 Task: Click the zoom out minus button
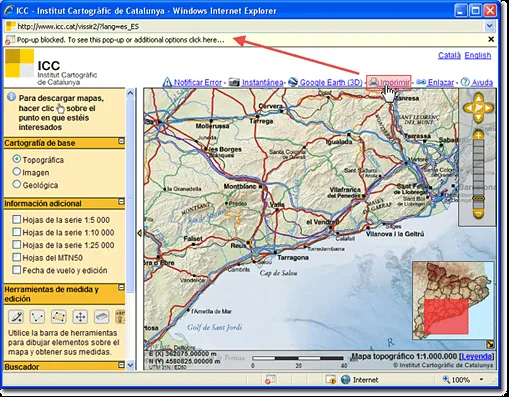tap(478, 213)
